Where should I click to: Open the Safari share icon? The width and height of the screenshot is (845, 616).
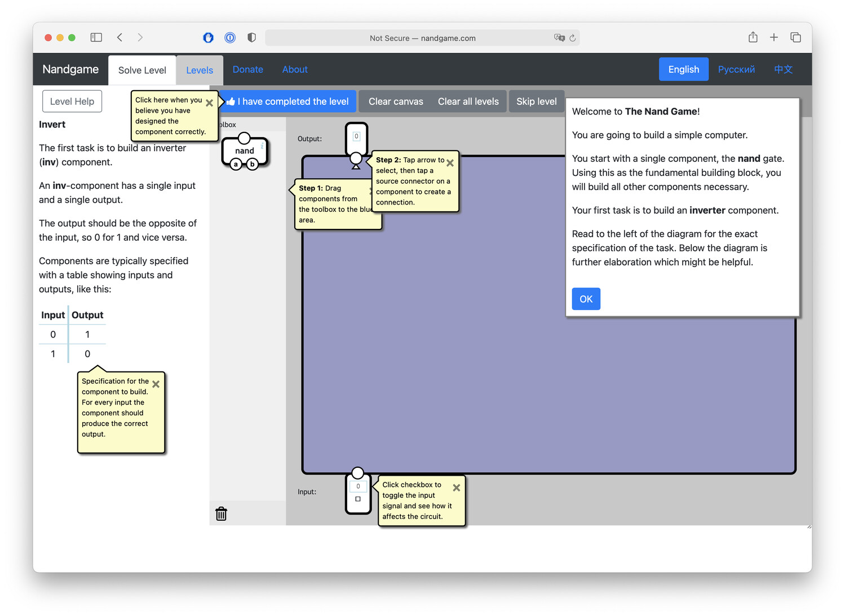753,37
